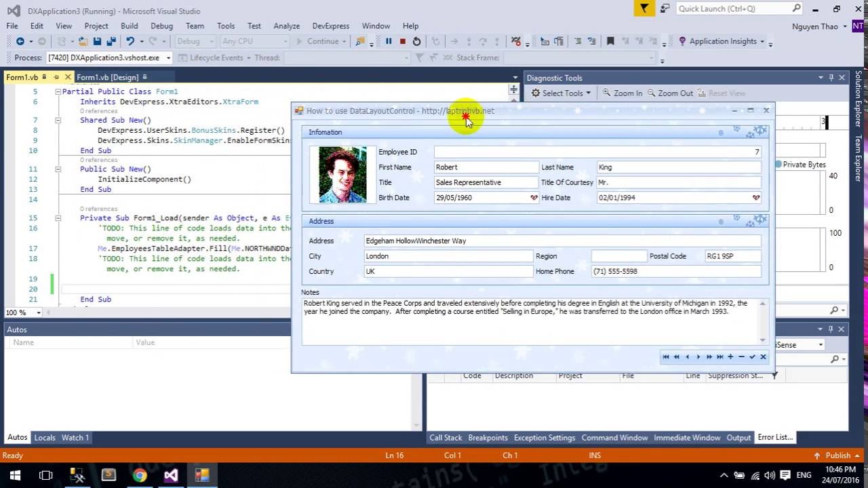Open the Debug menu
The width and height of the screenshot is (868, 488).
[161, 26]
